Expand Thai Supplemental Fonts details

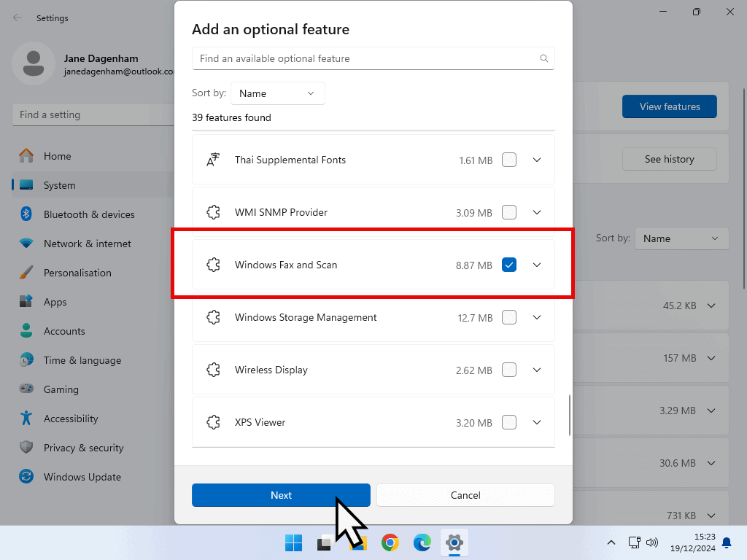click(x=537, y=160)
